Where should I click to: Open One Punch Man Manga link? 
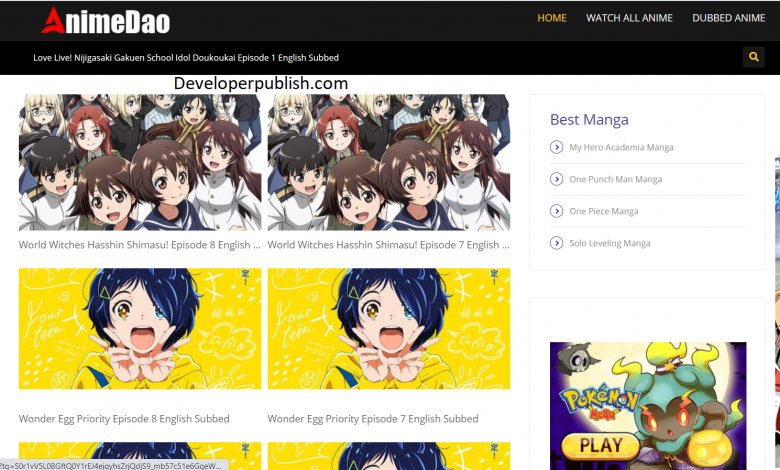tap(615, 179)
